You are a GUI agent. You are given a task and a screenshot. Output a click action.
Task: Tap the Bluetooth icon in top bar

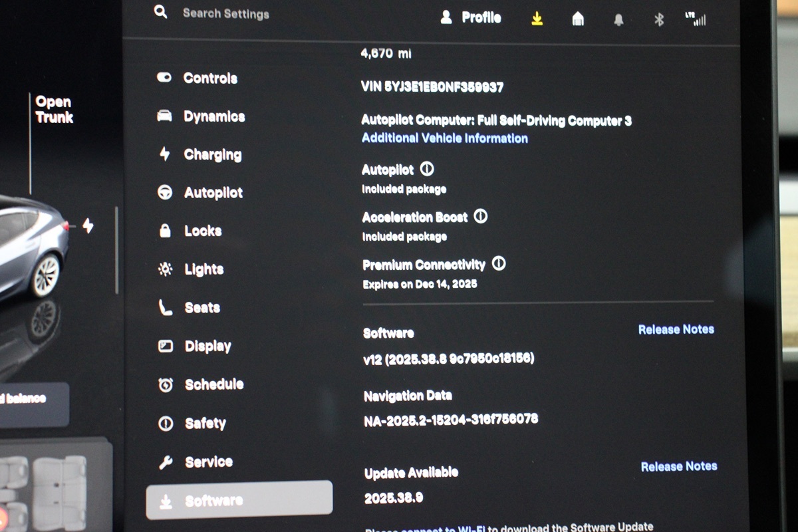click(659, 20)
